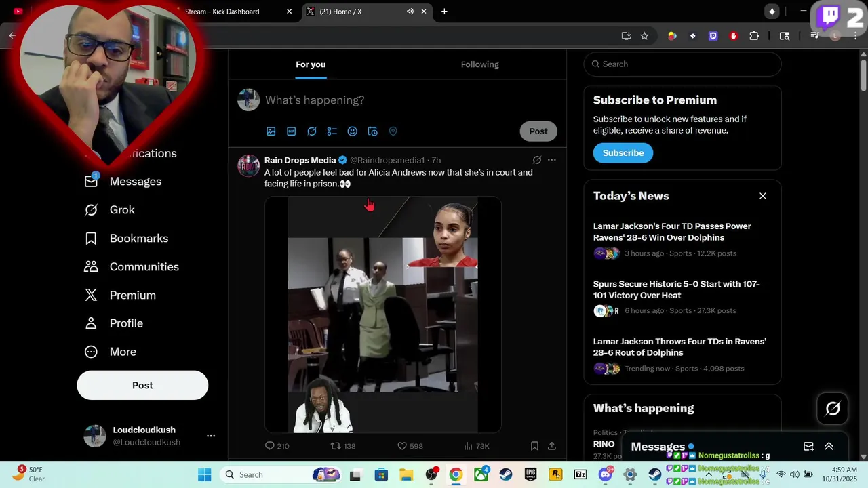
Task: Click the large sidebar Post button
Action: (x=142, y=385)
